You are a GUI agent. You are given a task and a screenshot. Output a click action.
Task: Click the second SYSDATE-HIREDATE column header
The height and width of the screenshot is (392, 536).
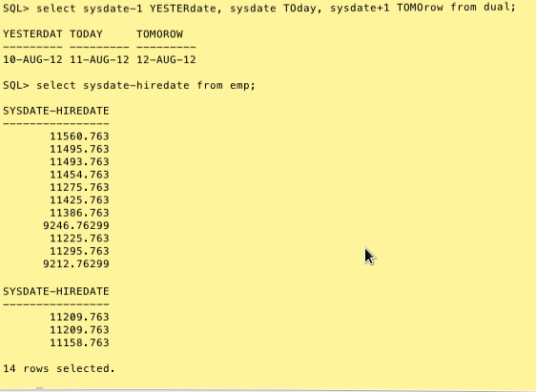point(56,291)
